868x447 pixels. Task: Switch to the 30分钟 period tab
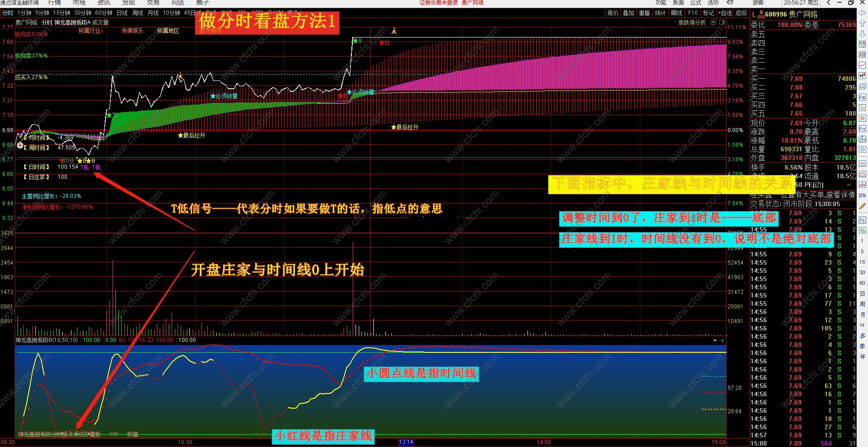tap(83, 13)
